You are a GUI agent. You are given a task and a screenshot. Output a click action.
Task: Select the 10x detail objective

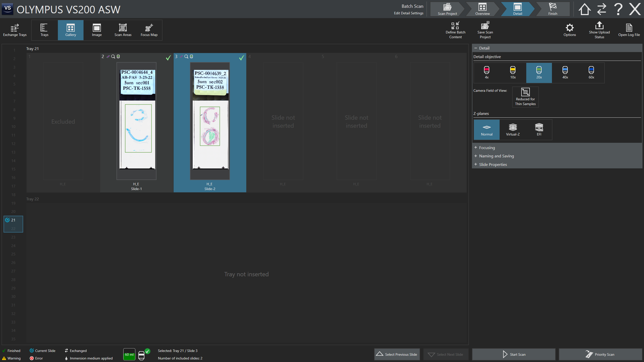point(513,73)
